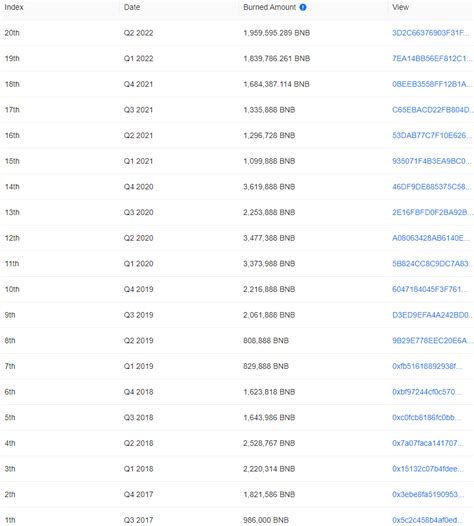View the 14th burn transaction 46DF9DE885375C58
The height and width of the screenshot is (526, 474).
[432, 187]
